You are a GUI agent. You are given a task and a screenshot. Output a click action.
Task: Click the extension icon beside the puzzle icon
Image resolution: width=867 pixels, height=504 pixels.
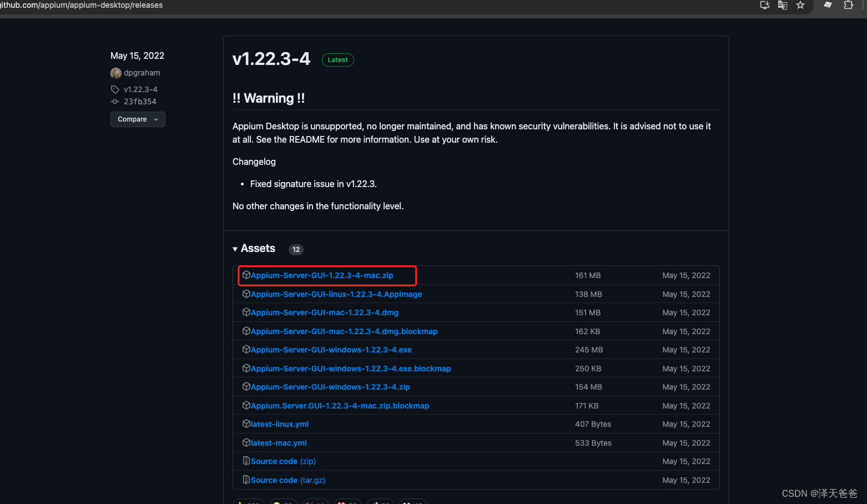(828, 5)
